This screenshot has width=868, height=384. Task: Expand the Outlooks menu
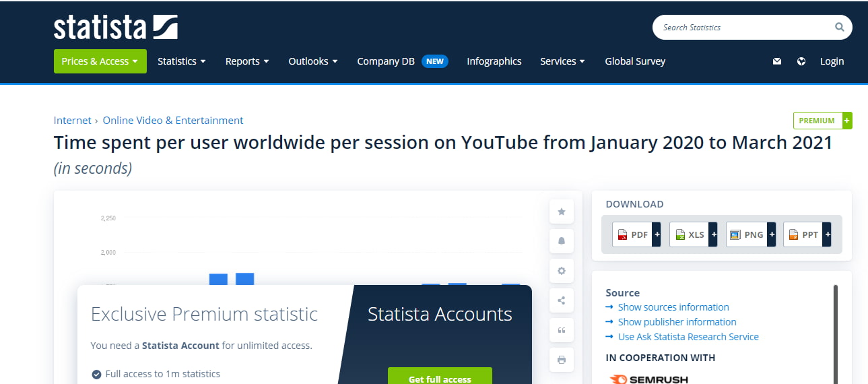coord(313,61)
